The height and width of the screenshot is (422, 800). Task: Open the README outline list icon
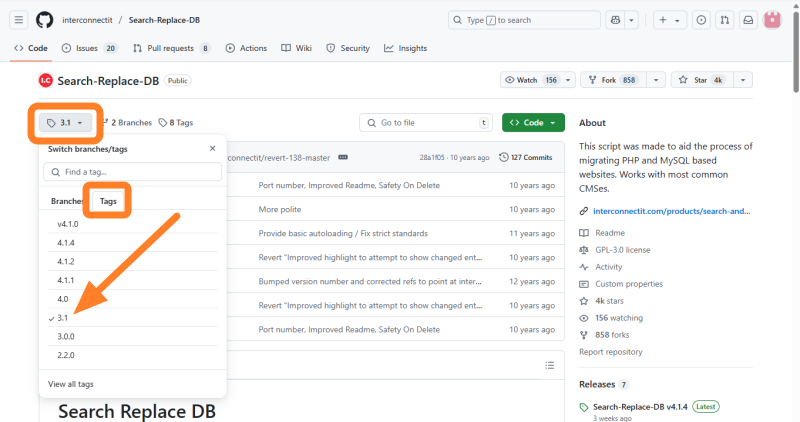pyautogui.click(x=549, y=365)
